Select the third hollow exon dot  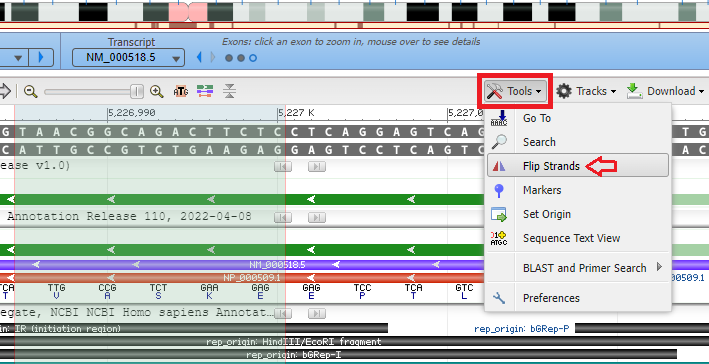pyautogui.click(x=253, y=58)
